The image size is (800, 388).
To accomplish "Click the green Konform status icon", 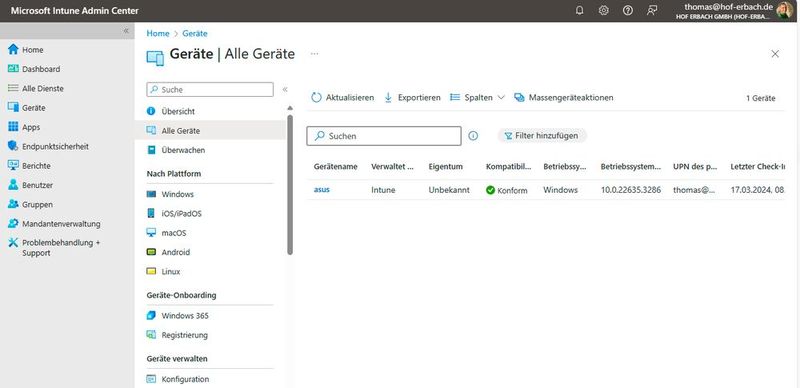I will click(x=490, y=190).
